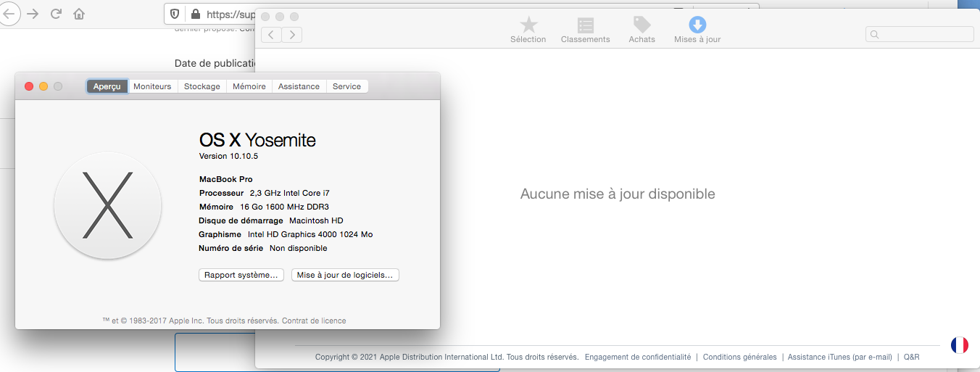The image size is (980, 372).
Task: Click the App Store back arrow
Action: point(271,35)
